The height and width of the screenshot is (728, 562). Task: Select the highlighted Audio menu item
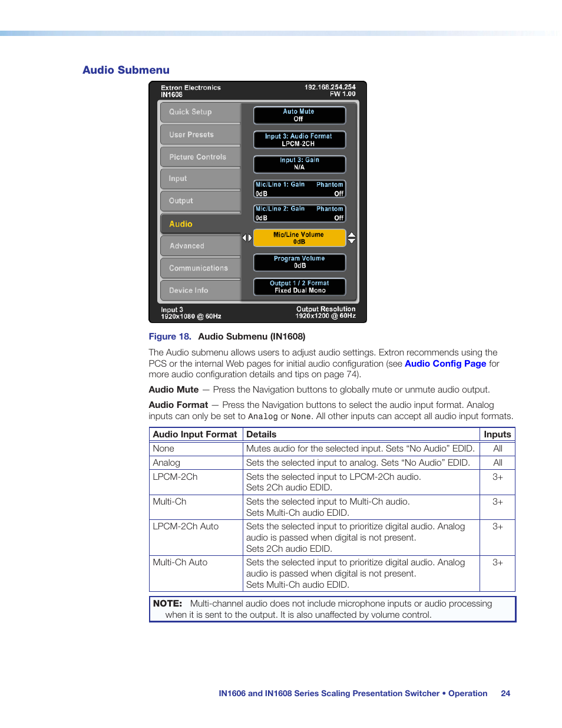200,224
